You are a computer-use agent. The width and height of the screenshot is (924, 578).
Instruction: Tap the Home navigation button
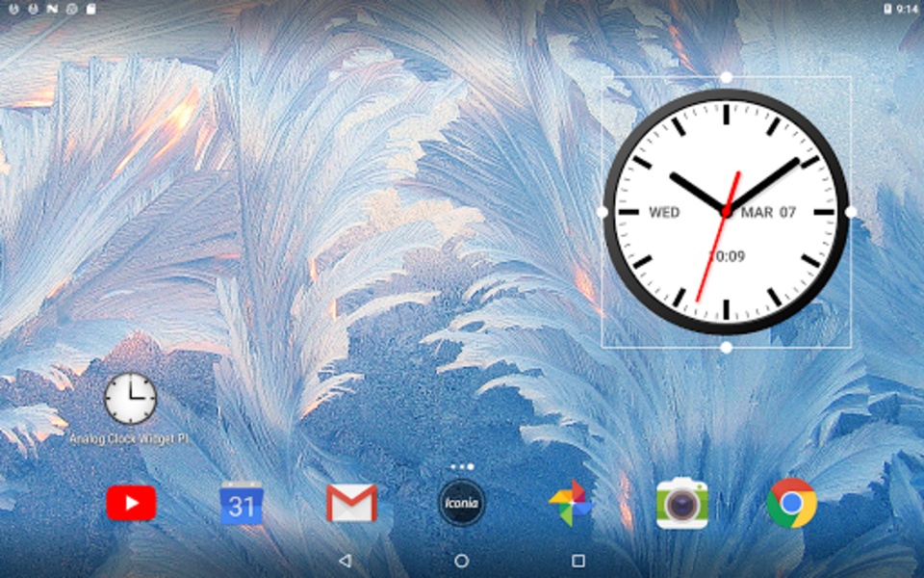pyautogui.click(x=462, y=561)
